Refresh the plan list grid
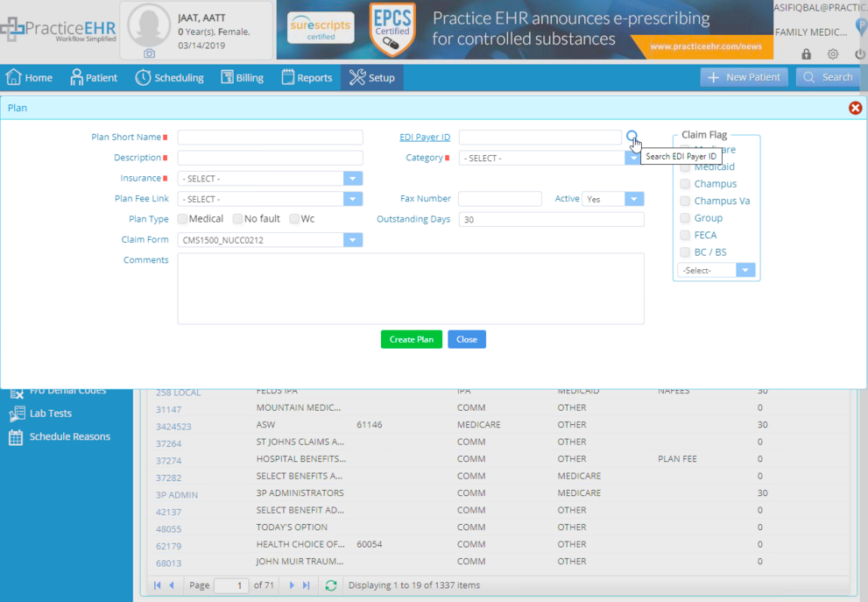 331,585
